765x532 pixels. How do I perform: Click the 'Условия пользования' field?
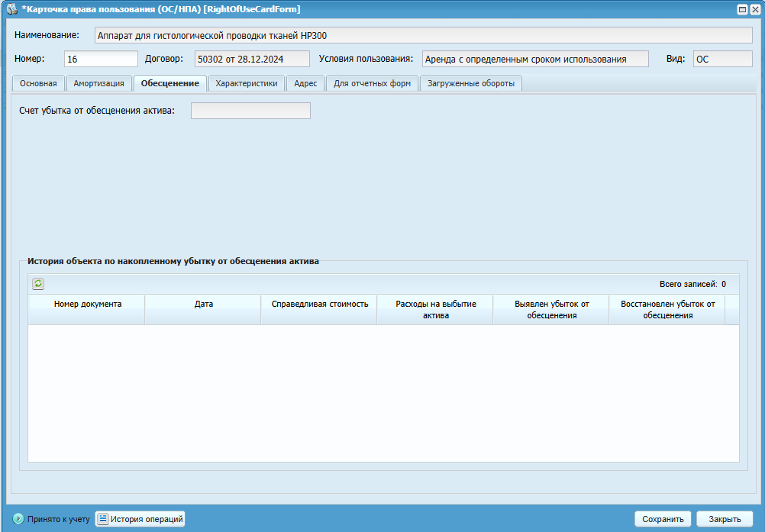click(534, 59)
